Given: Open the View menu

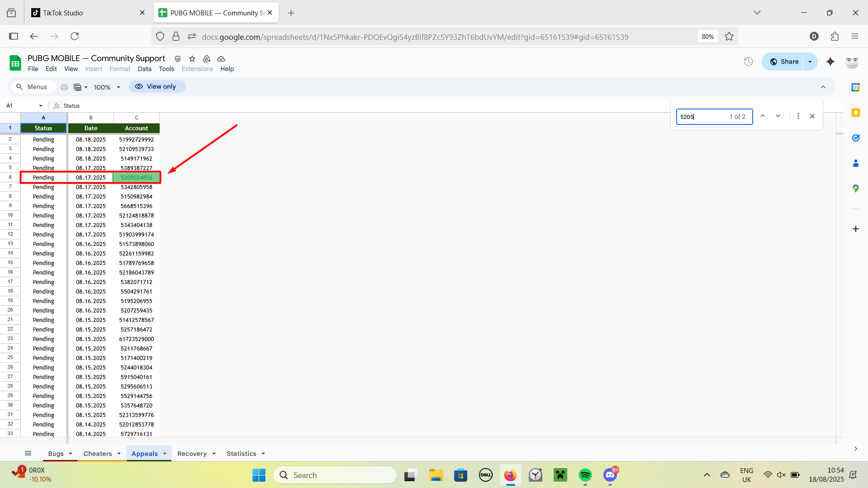Looking at the screenshot, I should 71,69.
